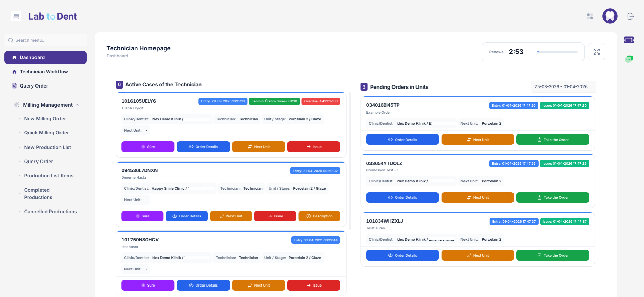Click Issue button for order 094536L7DNXN
This screenshot has height=297, width=644.
[275, 216]
